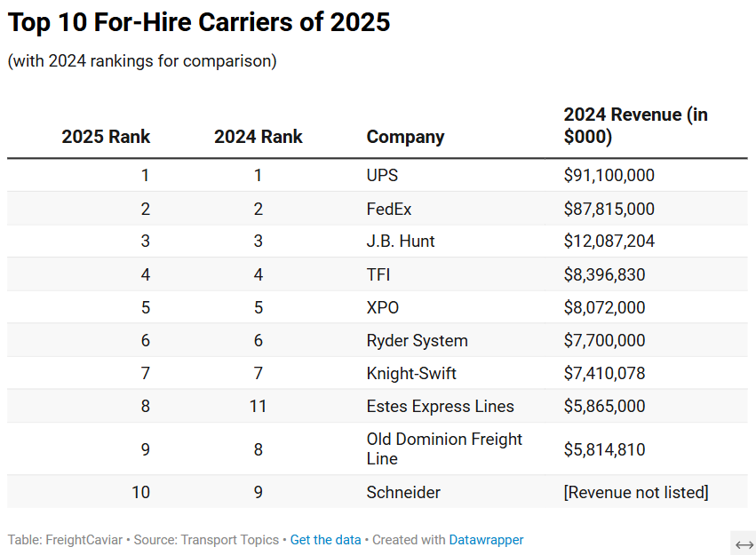Select the TFI company cell
This screenshot has width=756, height=555.
(x=378, y=274)
